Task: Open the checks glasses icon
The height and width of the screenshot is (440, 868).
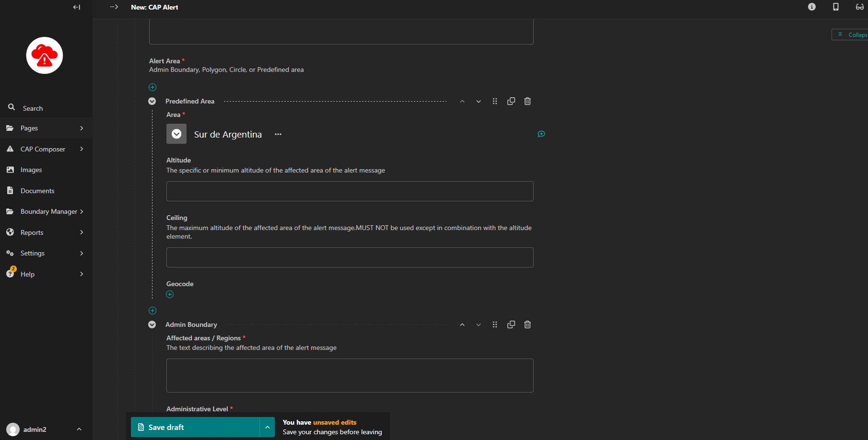Action: [x=860, y=7]
